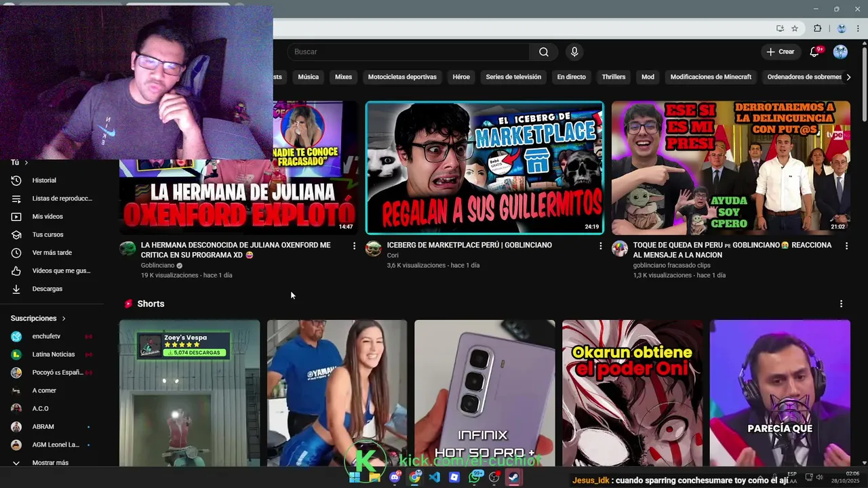Play the Infinix Hot 50 Pro short
Screen dimensions: 868x488
pos(484,393)
